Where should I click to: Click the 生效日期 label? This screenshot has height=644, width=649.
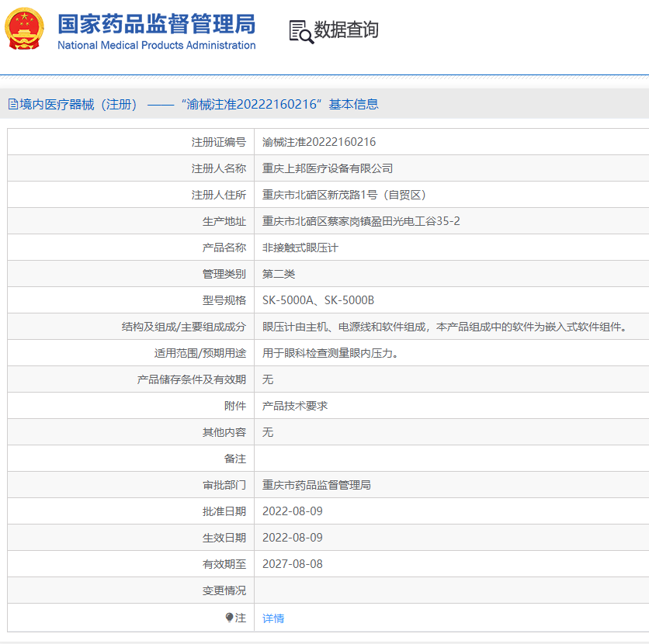coord(224,538)
